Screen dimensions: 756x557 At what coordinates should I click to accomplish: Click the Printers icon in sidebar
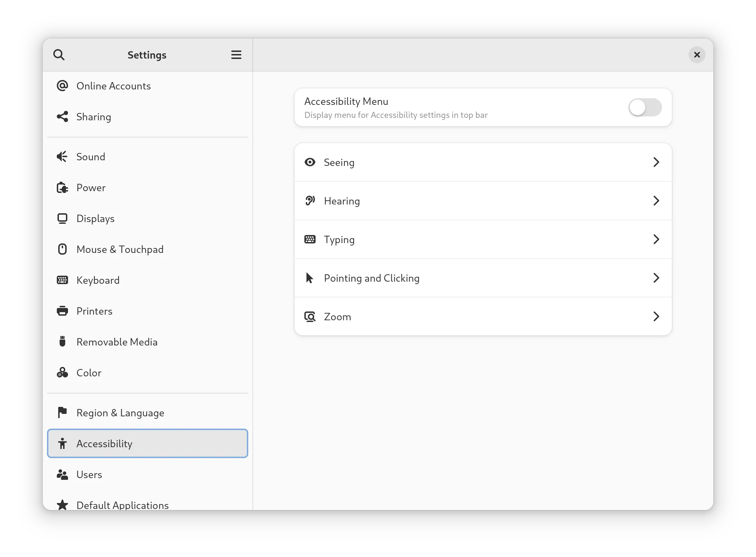[62, 311]
